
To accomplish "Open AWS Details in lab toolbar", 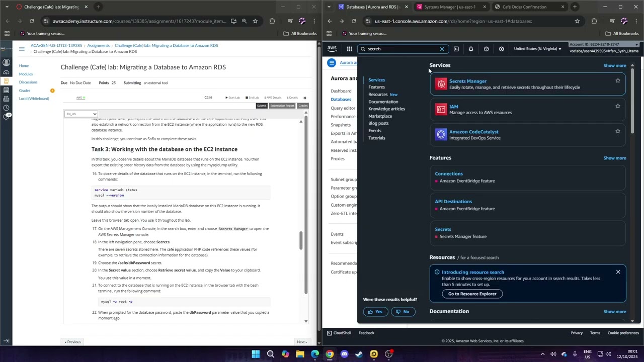I will [272, 98].
